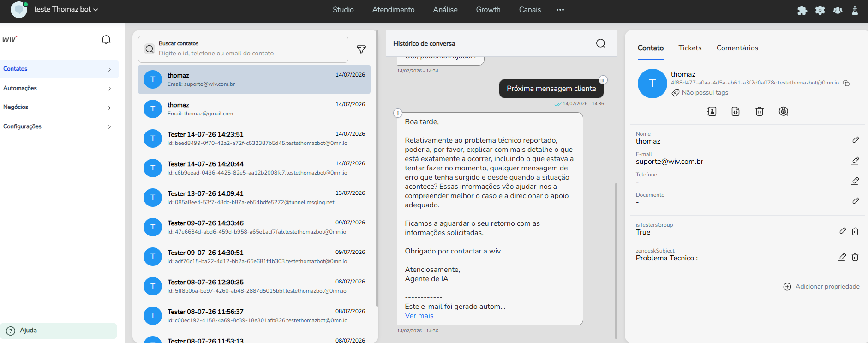Edit the isTestersGroup property
Viewport: 868px width, 343px height.
coord(842,231)
